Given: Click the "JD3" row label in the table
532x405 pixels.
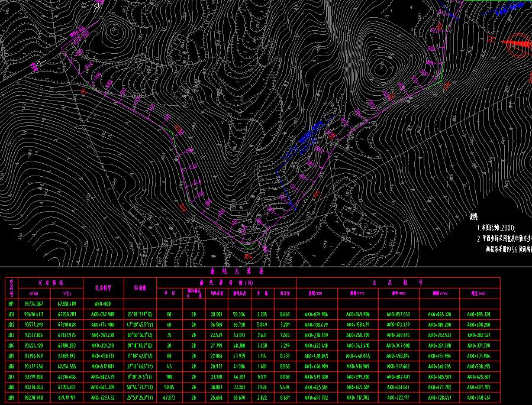Looking at the screenshot, I should click(x=11, y=335).
